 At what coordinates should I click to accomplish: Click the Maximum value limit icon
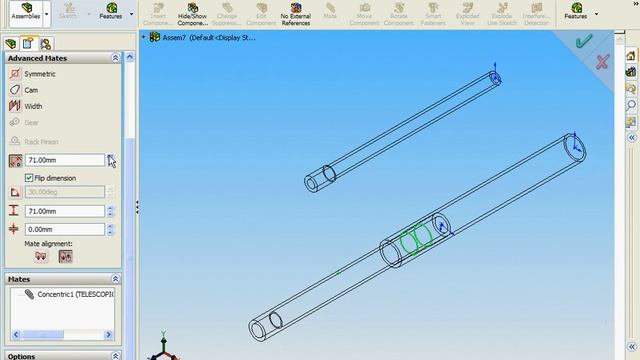click(x=14, y=211)
